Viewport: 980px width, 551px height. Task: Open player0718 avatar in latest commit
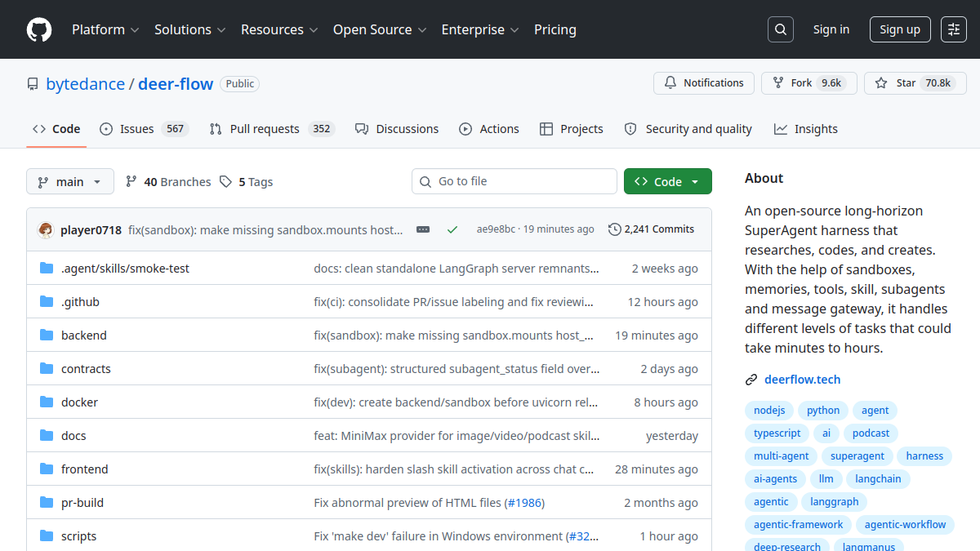pos(46,230)
